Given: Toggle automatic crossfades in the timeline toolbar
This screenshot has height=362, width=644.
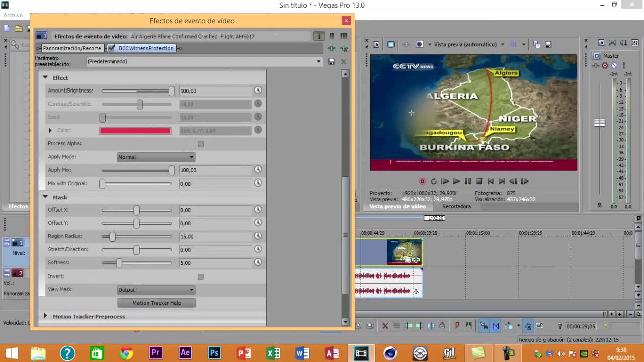Looking at the screenshot, I should [x=496, y=326].
